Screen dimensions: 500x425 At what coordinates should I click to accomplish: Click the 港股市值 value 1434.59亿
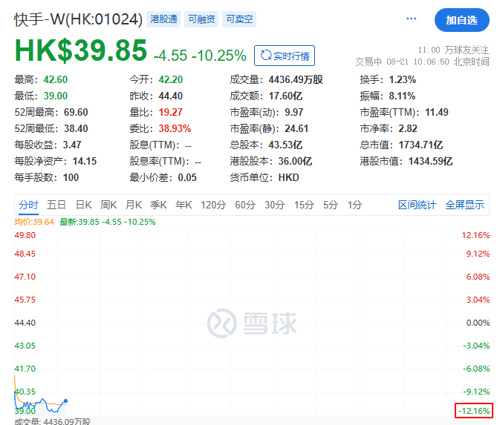point(431,161)
